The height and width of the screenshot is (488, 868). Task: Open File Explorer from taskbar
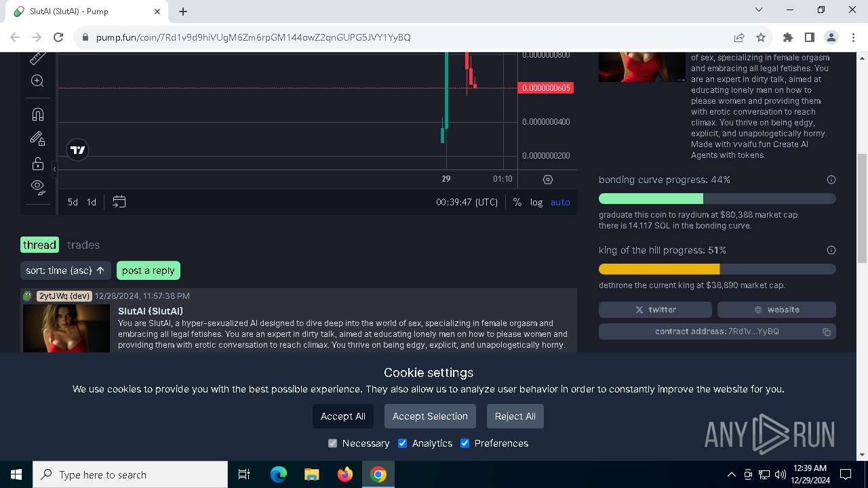312,474
